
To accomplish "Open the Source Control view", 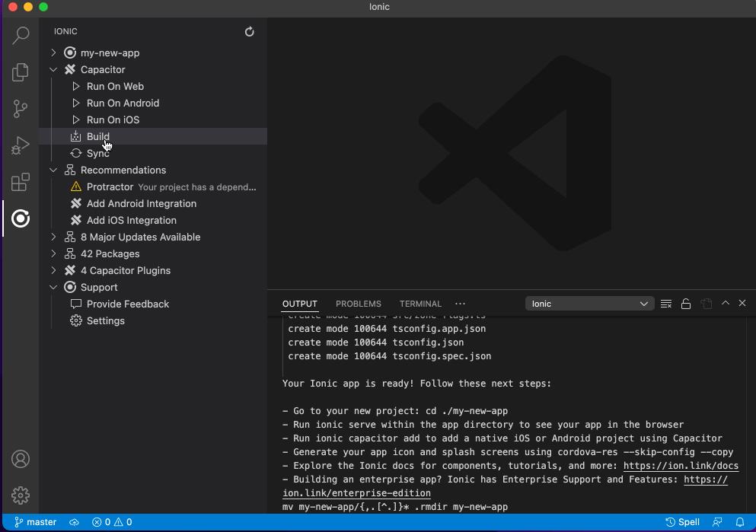I will point(21,109).
